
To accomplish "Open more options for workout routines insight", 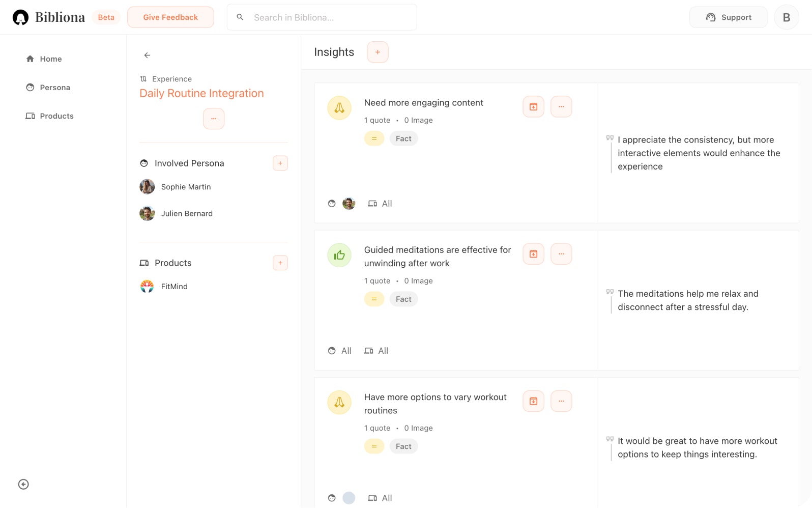I will (561, 401).
